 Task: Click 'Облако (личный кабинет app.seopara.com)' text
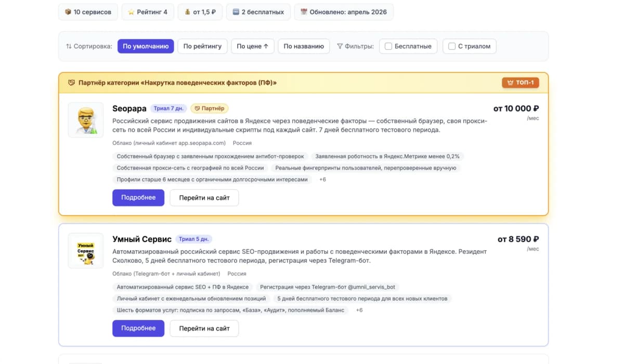click(x=169, y=143)
